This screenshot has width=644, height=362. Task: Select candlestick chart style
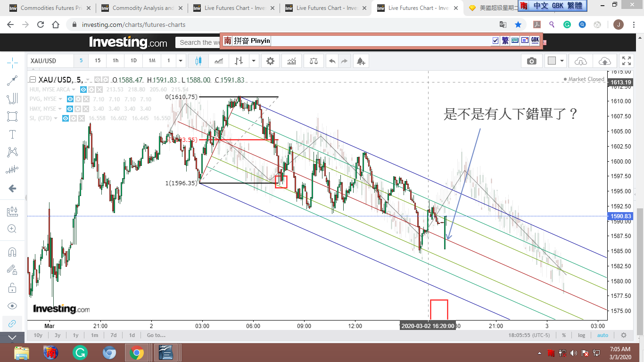point(198,61)
